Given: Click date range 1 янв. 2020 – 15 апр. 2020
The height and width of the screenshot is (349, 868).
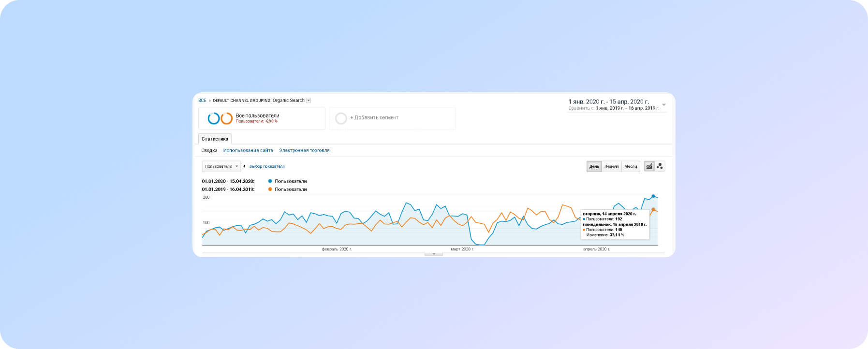Looking at the screenshot, I should [608, 102].
